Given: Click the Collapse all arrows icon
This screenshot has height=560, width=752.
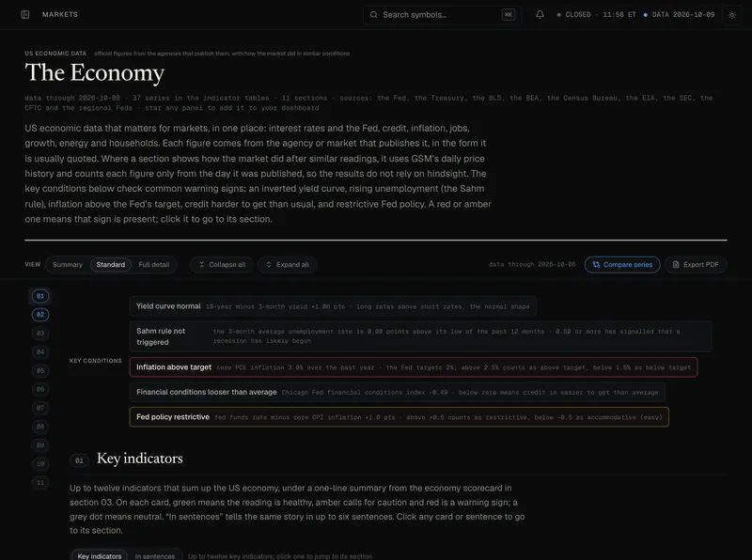Looking at the screenshot, I should click(201, 265).
